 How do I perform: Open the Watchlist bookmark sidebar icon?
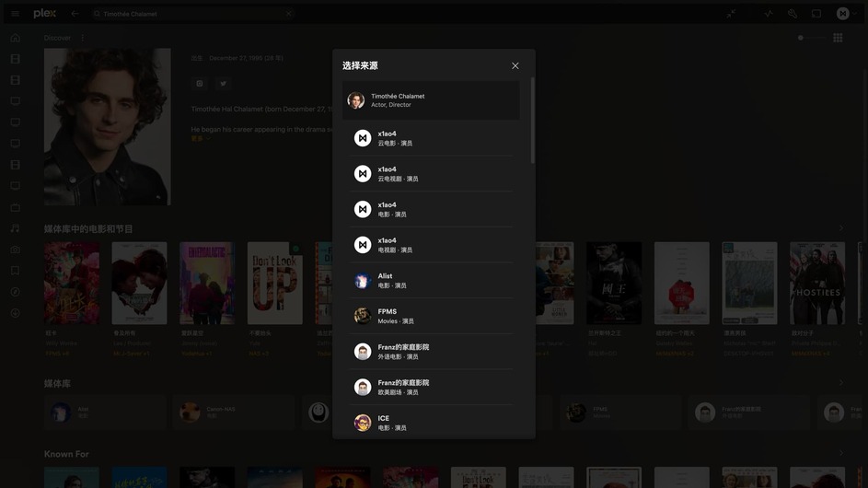click(16, 271)
